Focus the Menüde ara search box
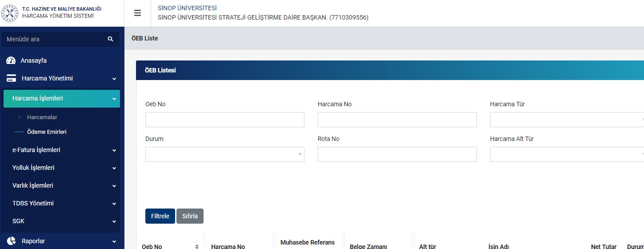 [x=60, y=39]
